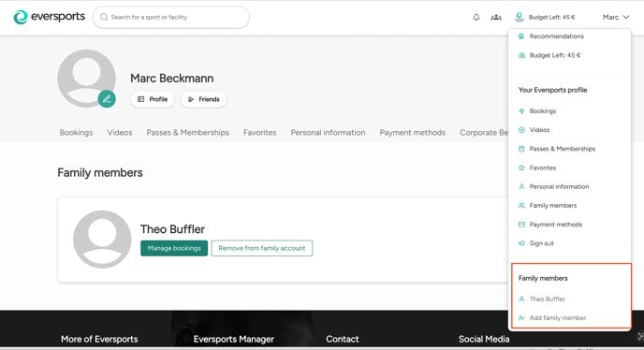Screen dimensions: 644x350
Task: Open Bookings from the profile dropdown
Action: (x=542, y=111)
